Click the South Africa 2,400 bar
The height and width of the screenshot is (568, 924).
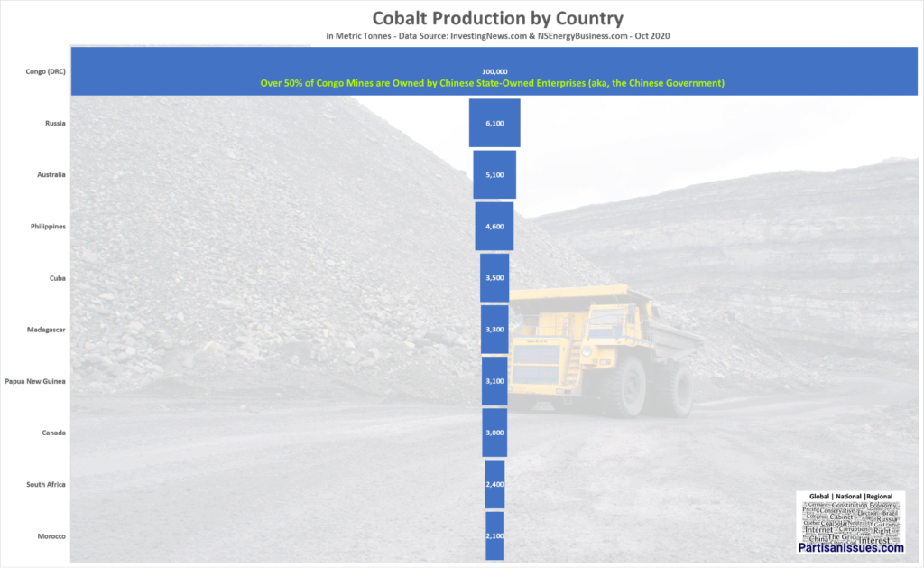(494, 484)
